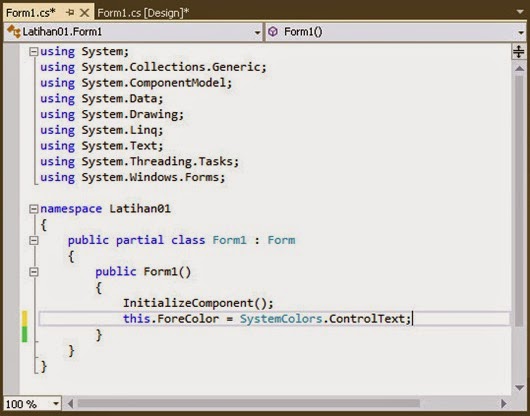Open the 100 % zoom dropdown

(56, 403)
